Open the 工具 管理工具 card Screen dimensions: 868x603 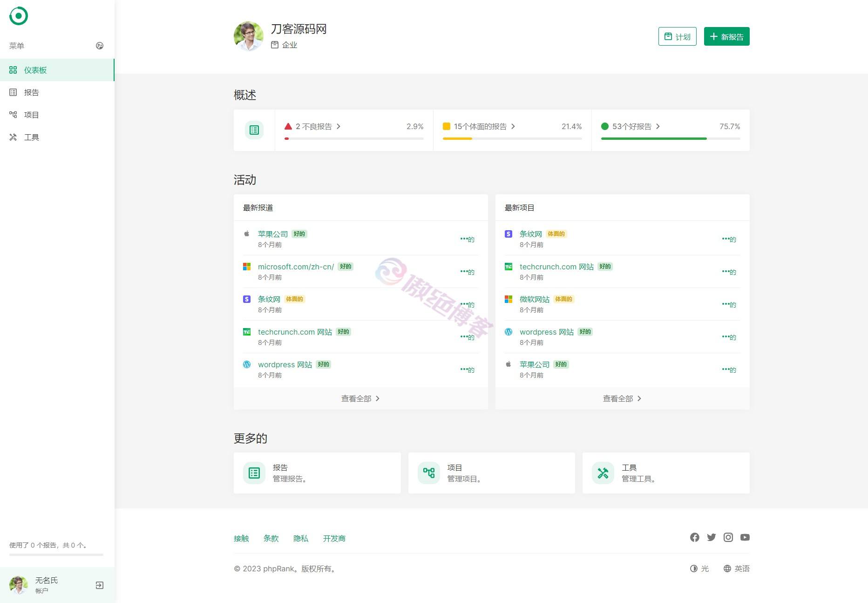666,473
